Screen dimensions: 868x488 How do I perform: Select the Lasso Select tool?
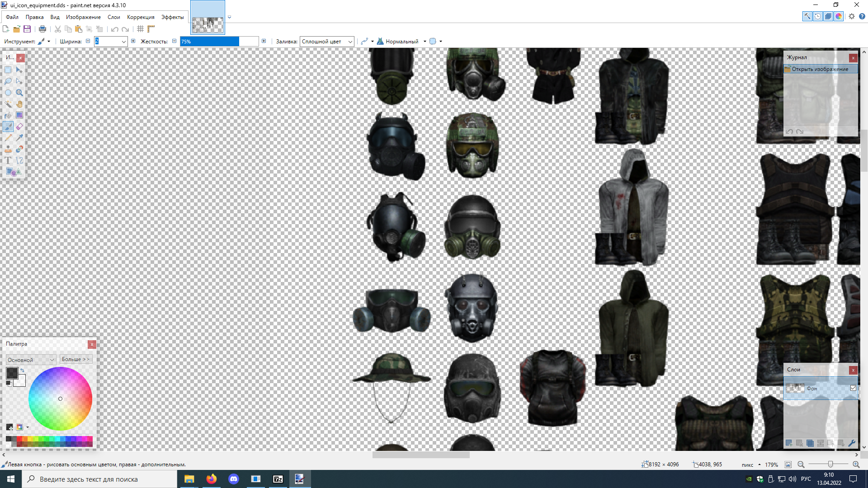coord(8,81)
